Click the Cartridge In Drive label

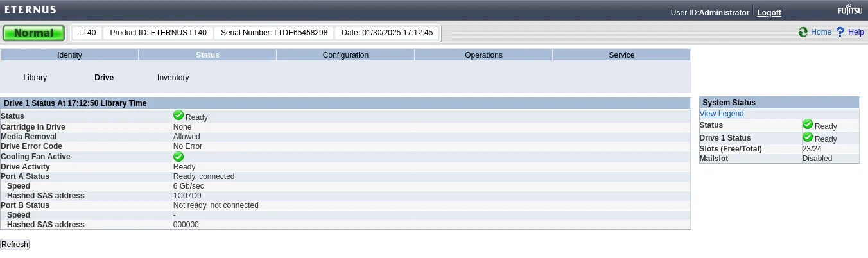(33, 127)
